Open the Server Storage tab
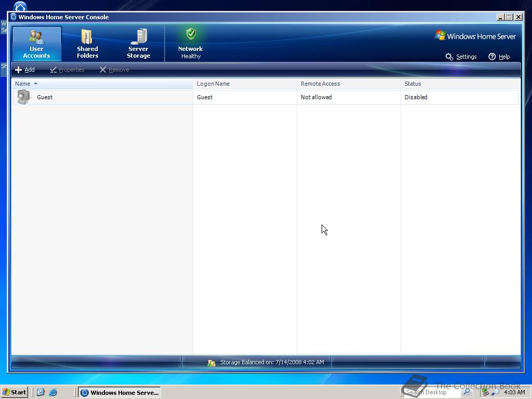This screenshot has height=399, width=532. tap(138, 44)
